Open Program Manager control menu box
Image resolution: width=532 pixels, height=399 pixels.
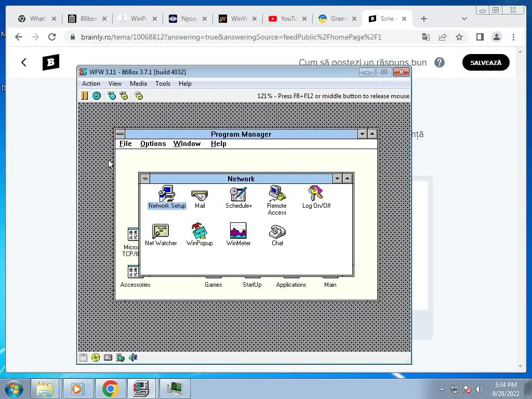(x=120, y=134)
